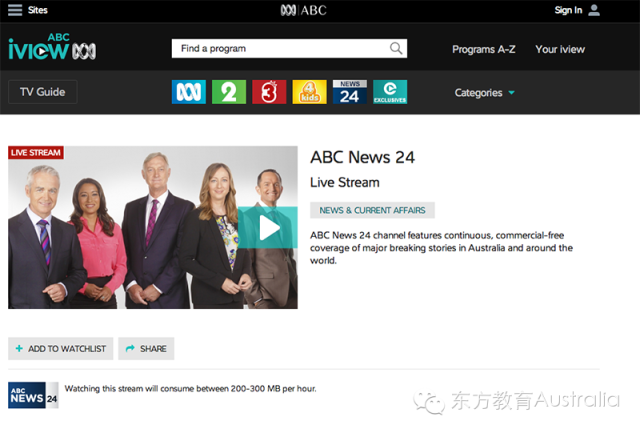Play the ABC News 24 live stream
Viewport: 640px width, 433px height.
(x=268, y=227)
